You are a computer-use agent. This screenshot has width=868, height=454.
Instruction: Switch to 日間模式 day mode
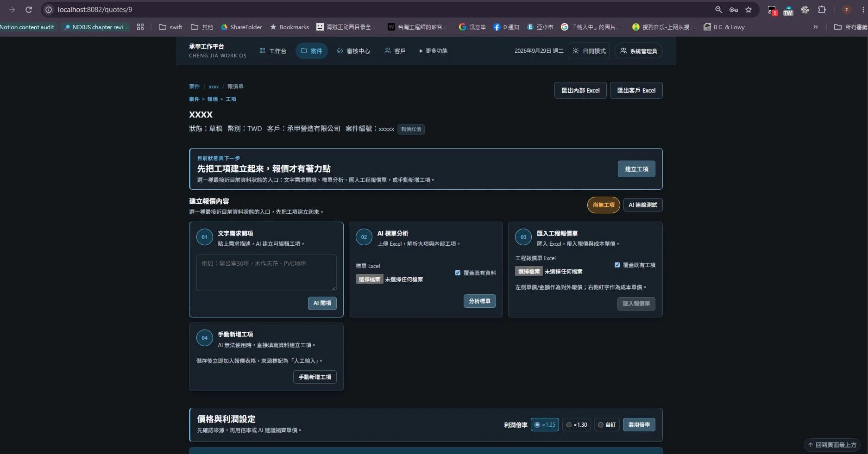pyautogui.click(x=589, y=51)
